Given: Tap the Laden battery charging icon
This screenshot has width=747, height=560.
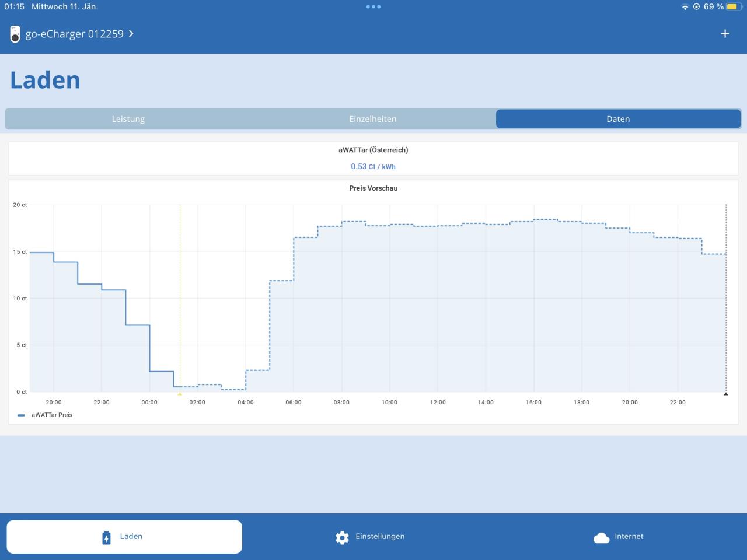Looking at the screenshot, I should pos(106,537).
